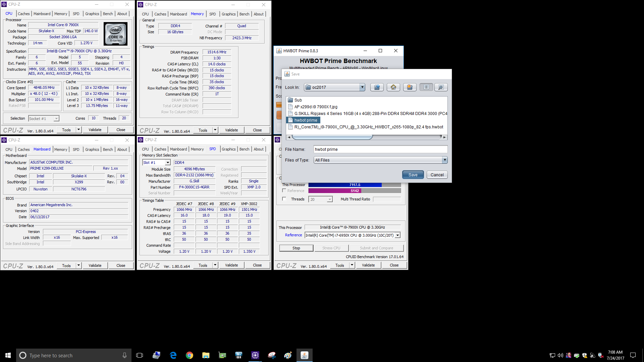Click Tools button in top-left CPU-Z window
Image resolution: width=644 pixels, height=362 pixels.
click(66, 130)
